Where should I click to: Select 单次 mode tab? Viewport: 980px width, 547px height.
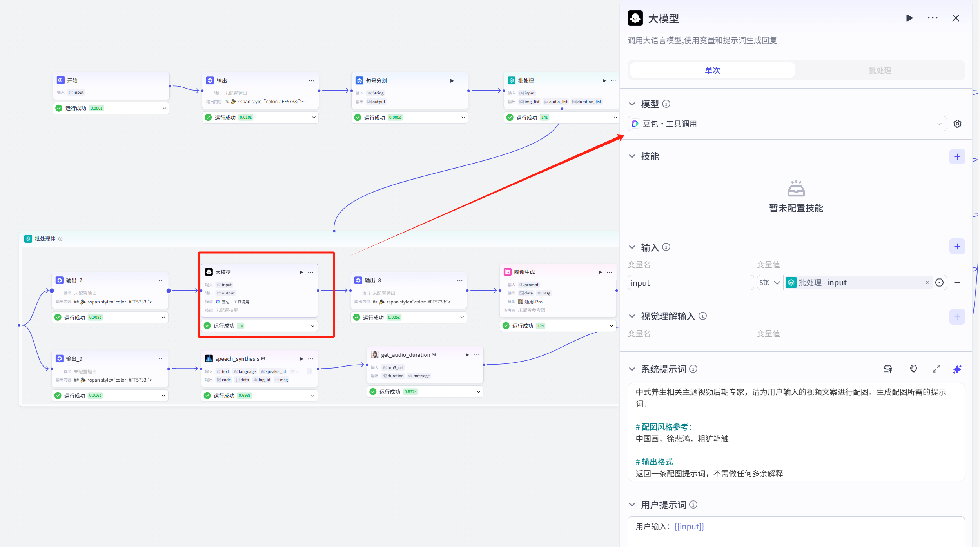coord(712,71)
